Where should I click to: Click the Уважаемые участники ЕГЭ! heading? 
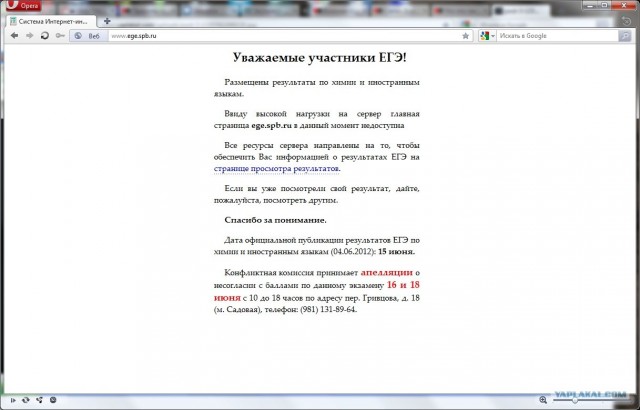point(320,58)
